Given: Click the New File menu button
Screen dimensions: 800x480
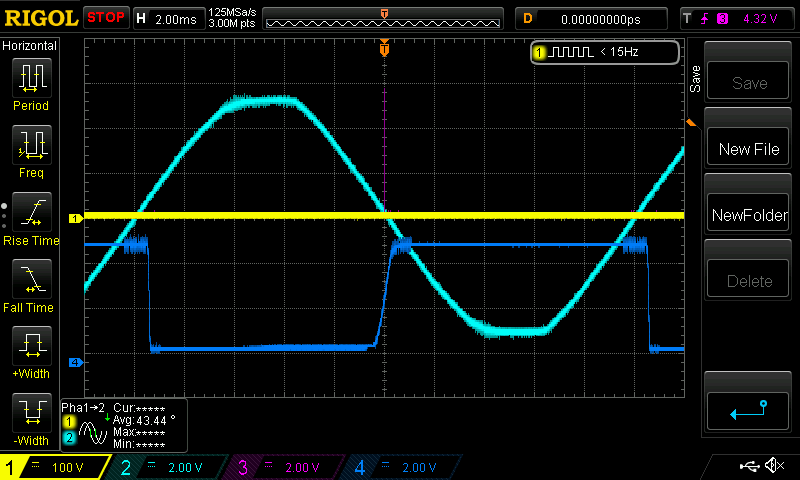Looking at the screenshot, I should tap(749, 149).
